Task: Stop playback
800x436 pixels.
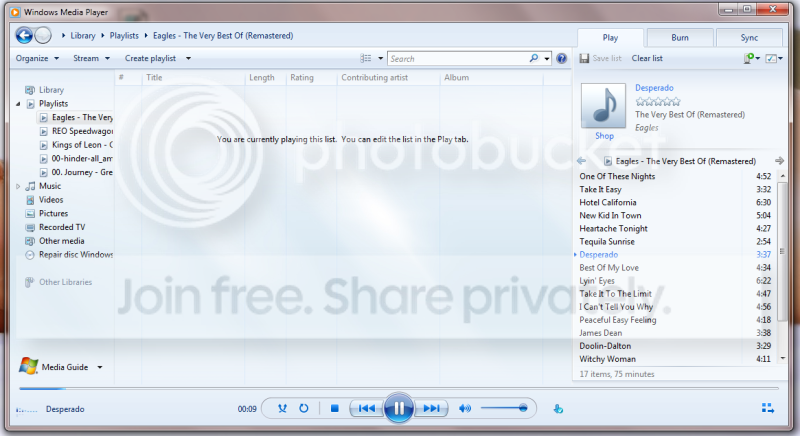Action: 335,408
